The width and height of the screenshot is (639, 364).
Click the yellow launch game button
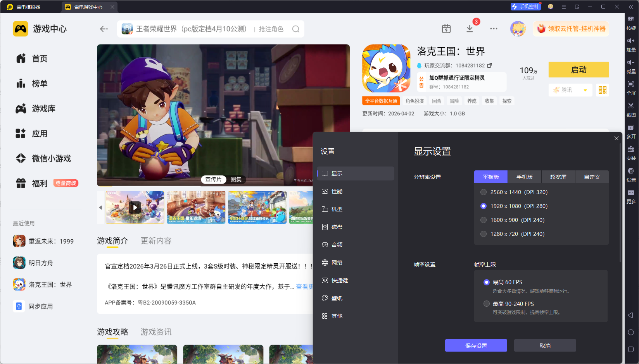tap(579, 70)
